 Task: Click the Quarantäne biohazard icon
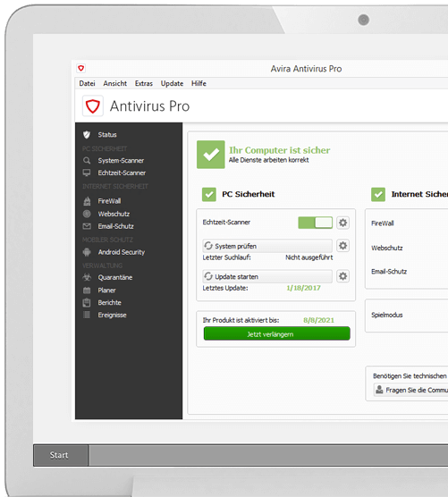point(87,277)
